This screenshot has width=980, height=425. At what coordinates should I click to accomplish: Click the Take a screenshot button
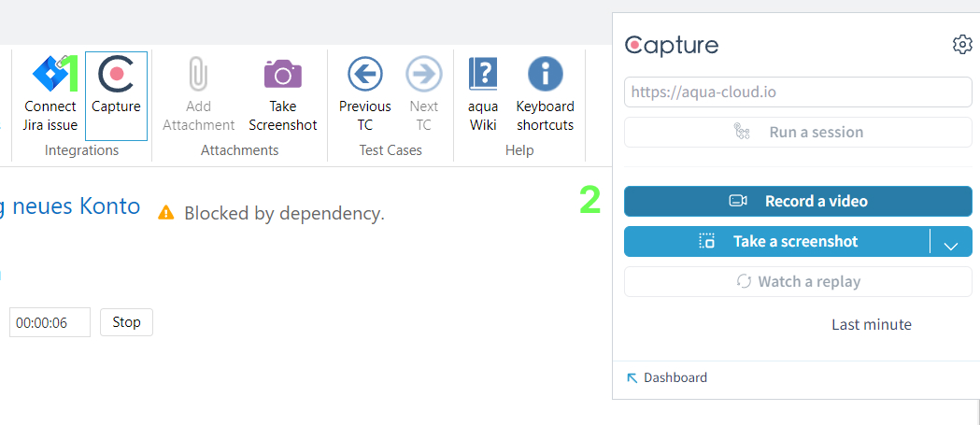point(776,242)
